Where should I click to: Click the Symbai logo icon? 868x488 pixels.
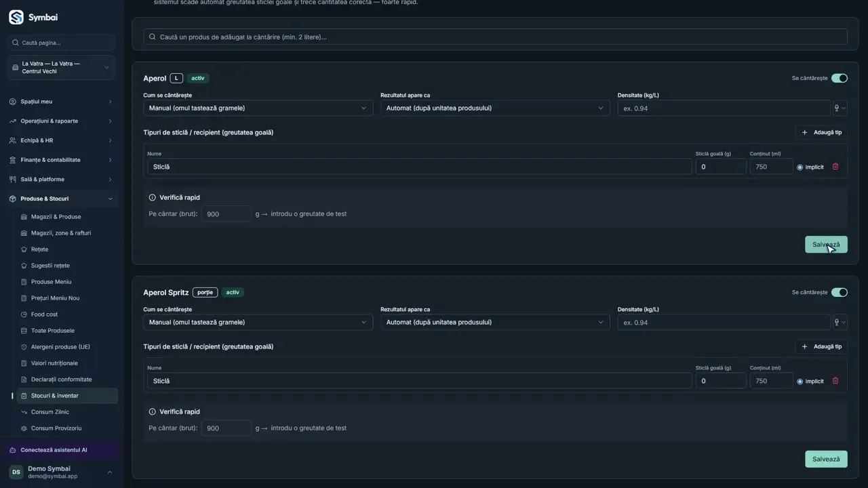(16, 18)
